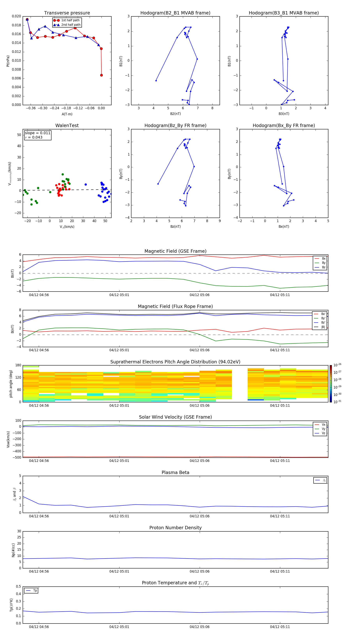Viewport: 351px width, 644px height.
Task: Click the 'Bz(nT)' axis label
Action: (x=175, y=227)
